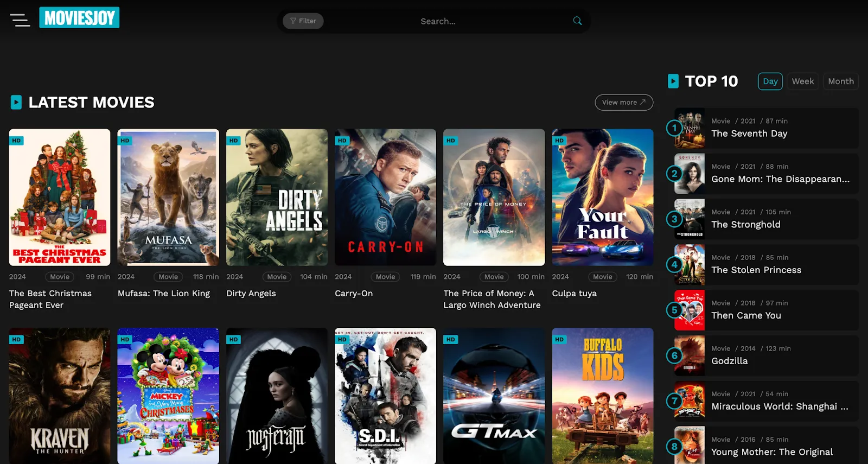Screen dimensions: 868x464
Task: Click the HD badge on Buffalo Kids poster
Action: click(x=559, y=340)
